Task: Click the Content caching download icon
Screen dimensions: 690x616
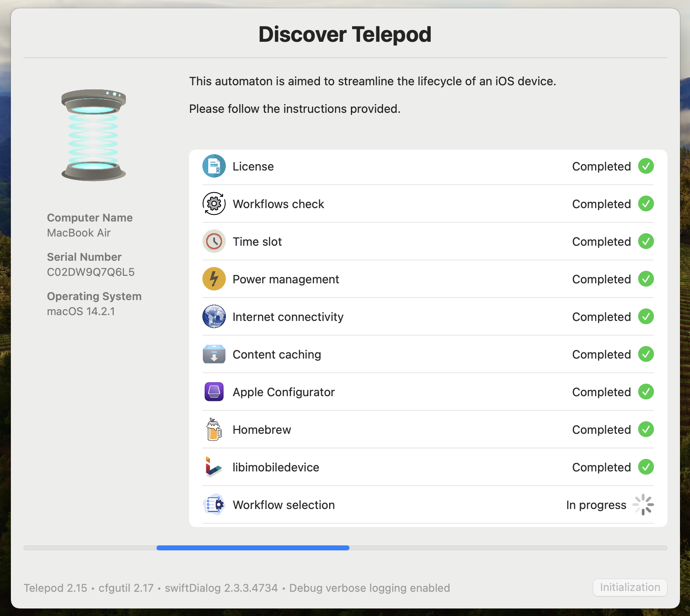Action: pos(214,354)
